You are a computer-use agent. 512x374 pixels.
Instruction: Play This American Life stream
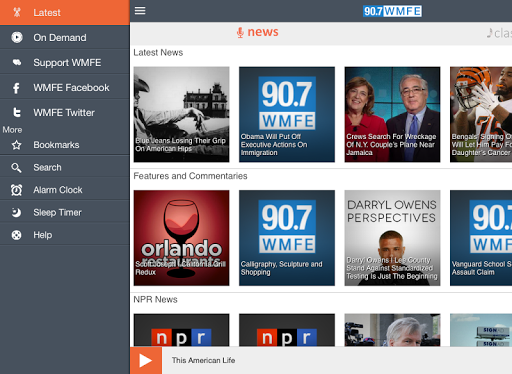pyautogui.click(x=146, y=360)
